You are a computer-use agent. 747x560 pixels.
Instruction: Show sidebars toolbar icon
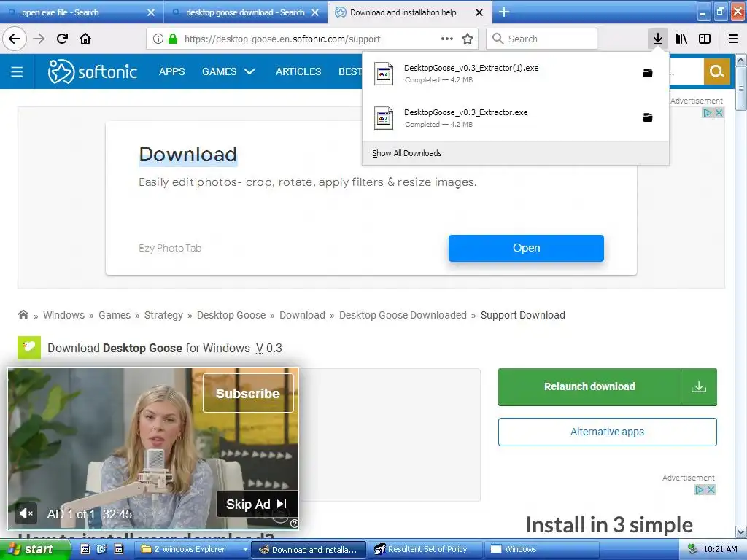point(705,39)
